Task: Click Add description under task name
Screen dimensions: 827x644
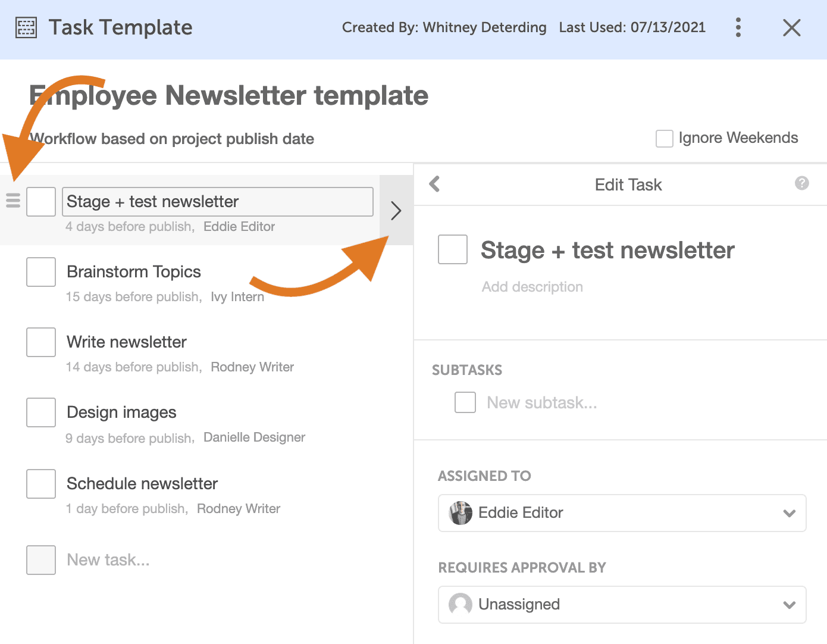Action: coord(532,286)
